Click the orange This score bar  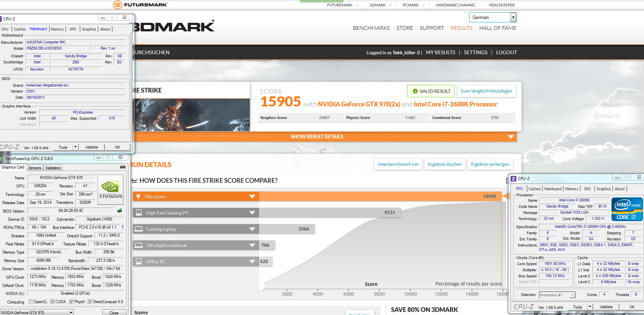pos(318,196)
